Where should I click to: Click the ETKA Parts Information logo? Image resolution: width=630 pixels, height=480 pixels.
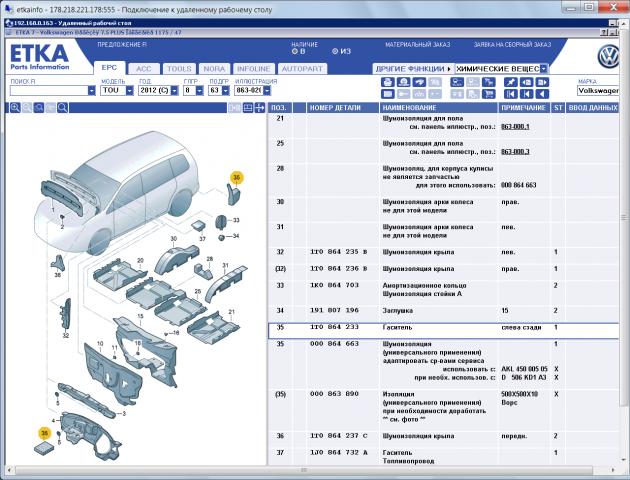[39, 57]
